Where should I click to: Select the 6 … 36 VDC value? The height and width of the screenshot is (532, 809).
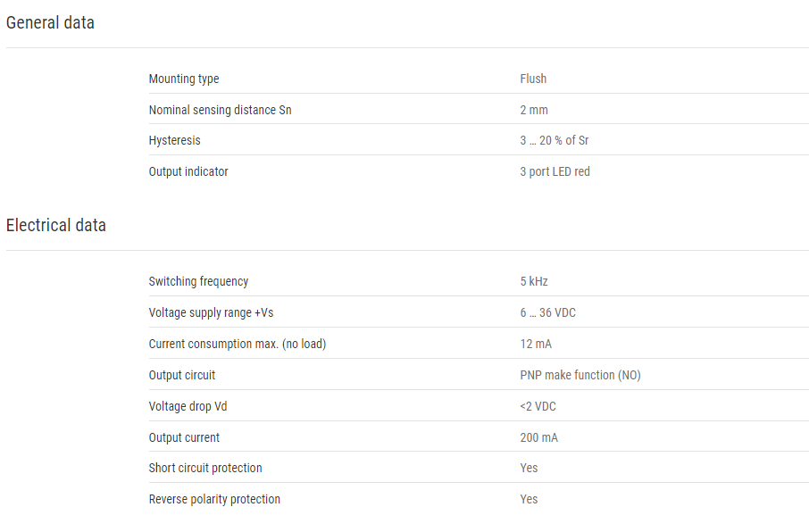pyautogui.click(x=548, y=312)
